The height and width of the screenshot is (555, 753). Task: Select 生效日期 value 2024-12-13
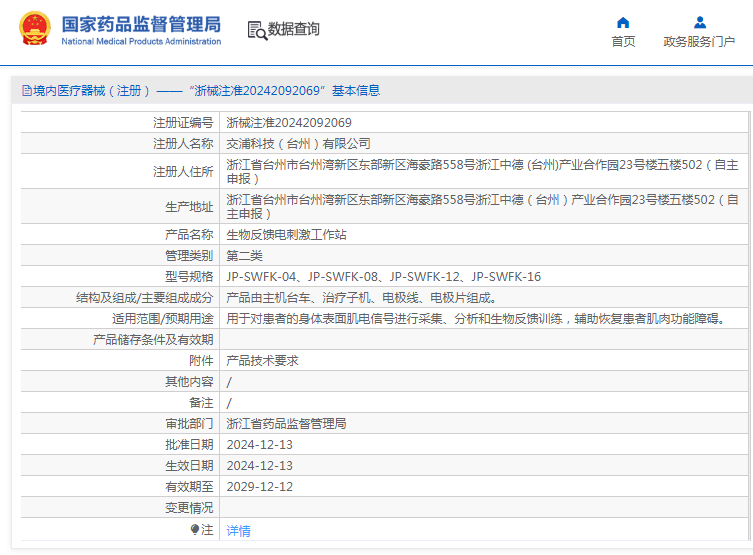click(259, 466)
